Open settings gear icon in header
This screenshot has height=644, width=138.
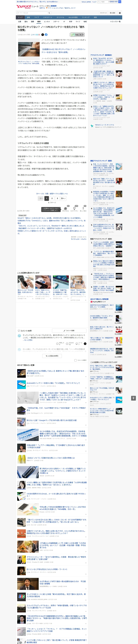tap(120, 13)
